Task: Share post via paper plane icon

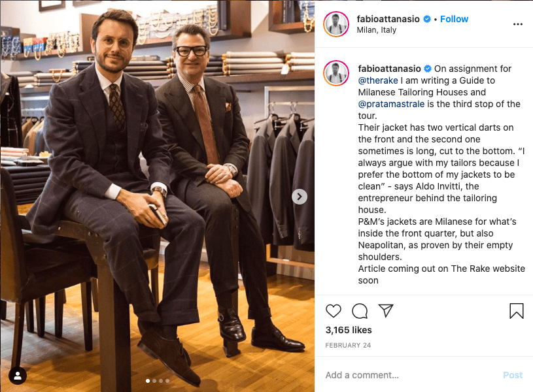Action: [x=386, y=311]
